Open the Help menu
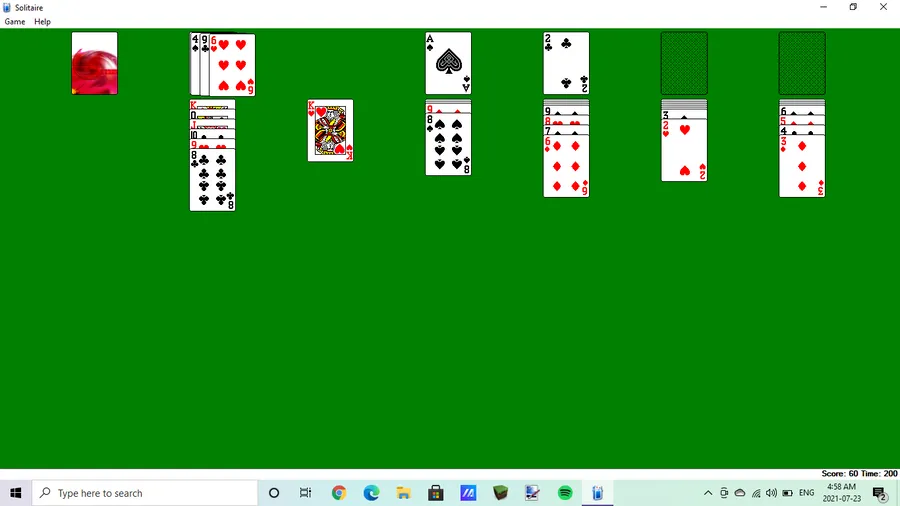Viewport: 900px width, 506px height. click(x=42, y=22)
